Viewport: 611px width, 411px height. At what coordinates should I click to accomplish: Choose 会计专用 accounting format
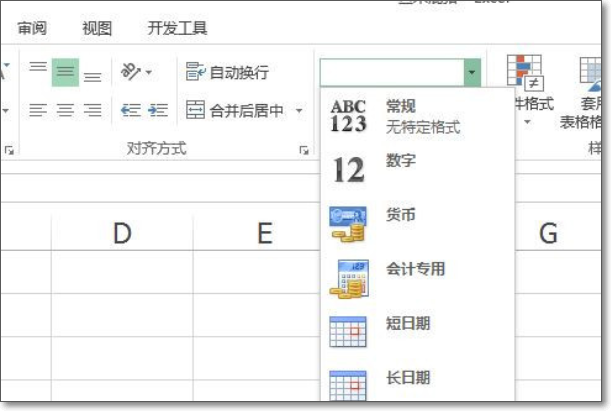417,278
